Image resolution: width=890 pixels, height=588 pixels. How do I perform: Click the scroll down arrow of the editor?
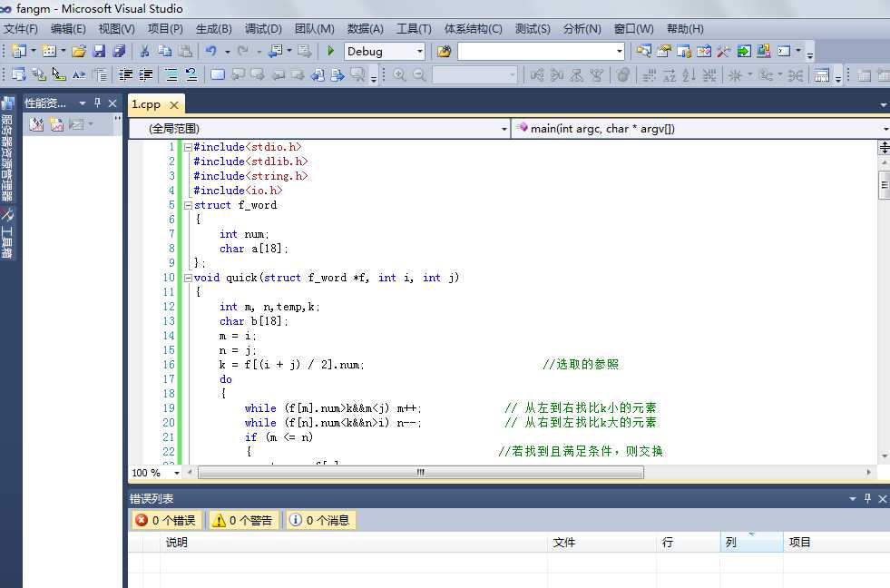click(x=885, y=456)
